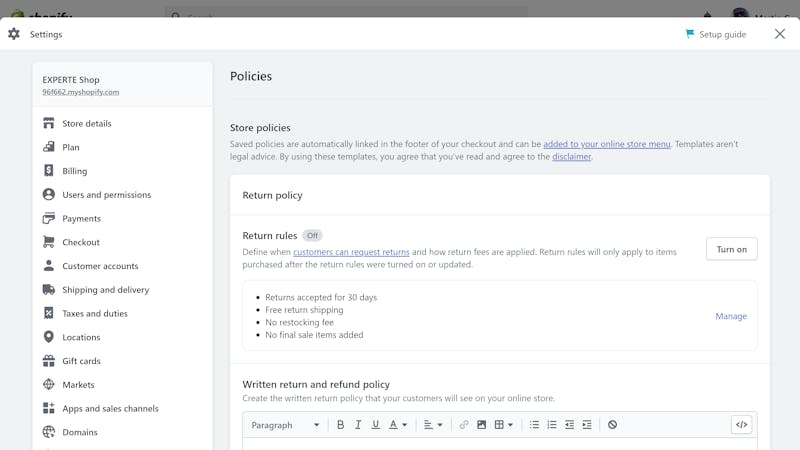Open Checkout settings

point(81,242)
